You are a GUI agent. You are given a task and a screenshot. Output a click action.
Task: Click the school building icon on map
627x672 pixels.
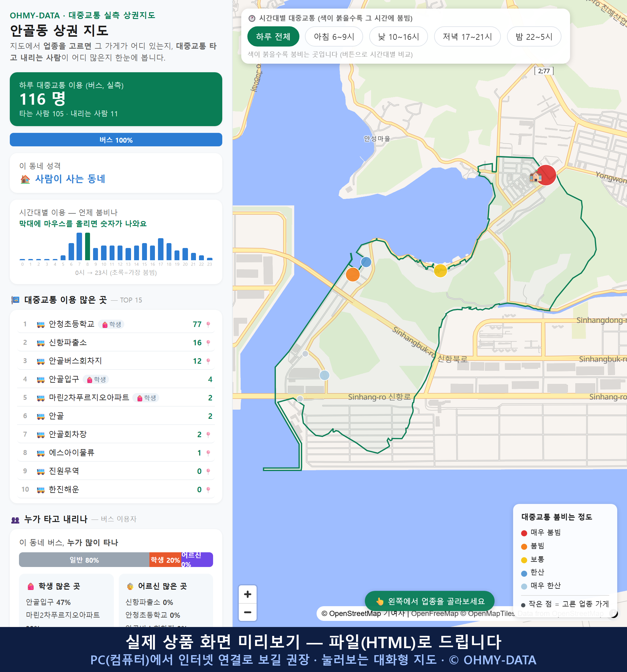point(535,176)
